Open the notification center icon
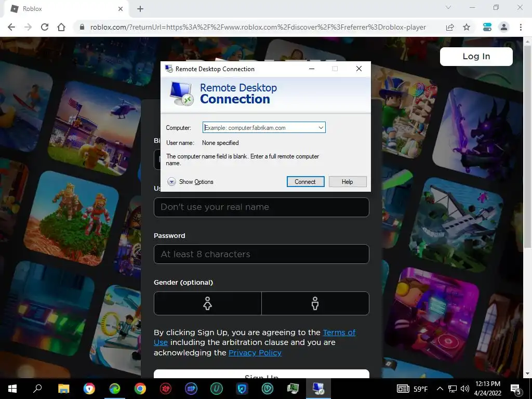The height and width of the screenshot is (399, 532). click(x=516, y=389)
